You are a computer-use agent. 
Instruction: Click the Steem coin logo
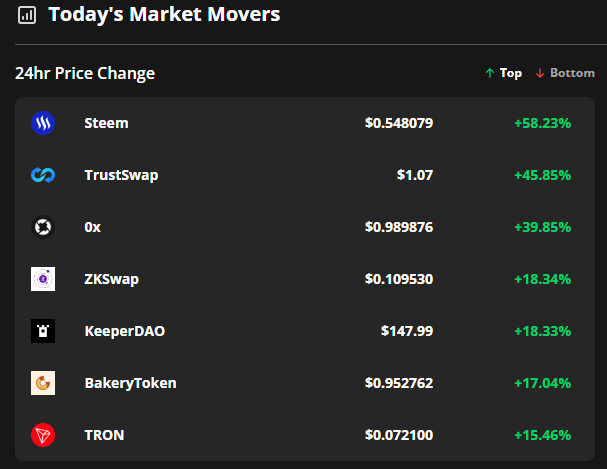tap(43, 123)
